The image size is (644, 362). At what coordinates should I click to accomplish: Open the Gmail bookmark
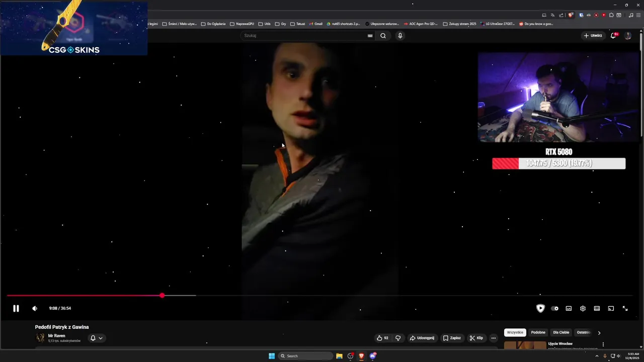coord(315,24)
